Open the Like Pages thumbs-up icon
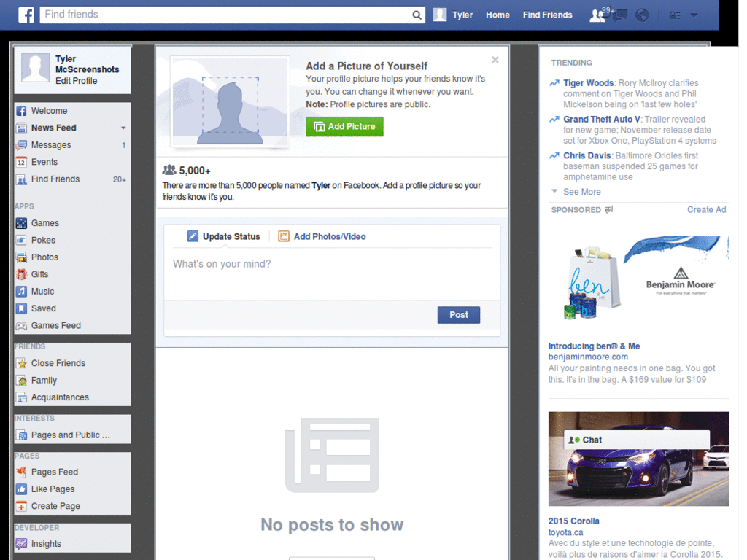This screenshot has width=747, height=560. tap(21, 489)
